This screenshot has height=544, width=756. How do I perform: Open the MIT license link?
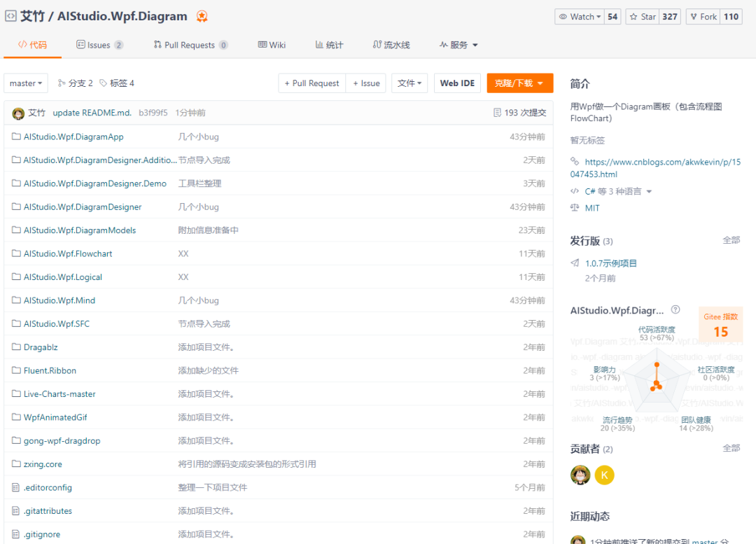pyautogui.click(x=592, y=208)
